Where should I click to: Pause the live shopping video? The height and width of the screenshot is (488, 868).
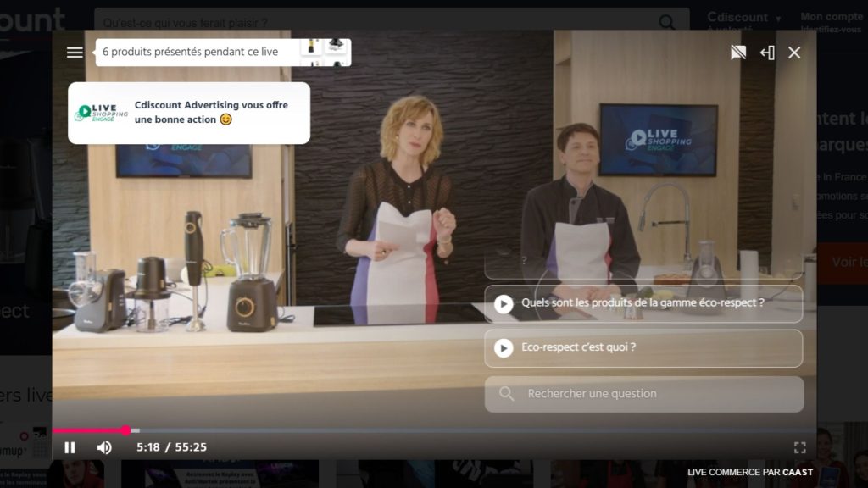point(70,447)
